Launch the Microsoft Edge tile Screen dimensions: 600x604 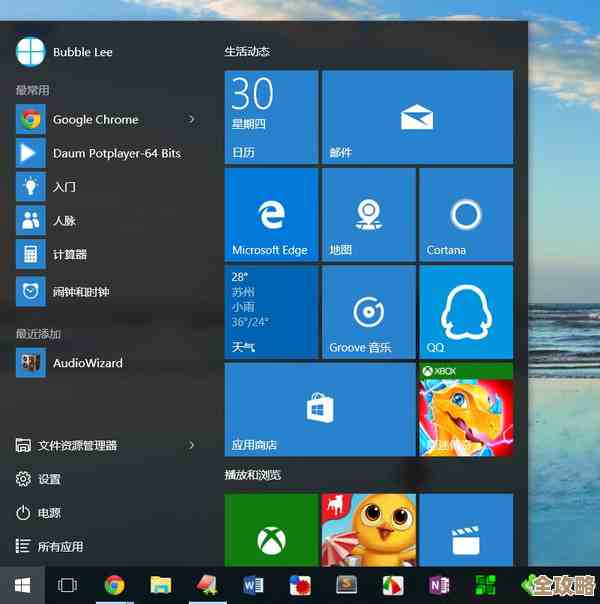pyautogui.click(x=271, y=214)
